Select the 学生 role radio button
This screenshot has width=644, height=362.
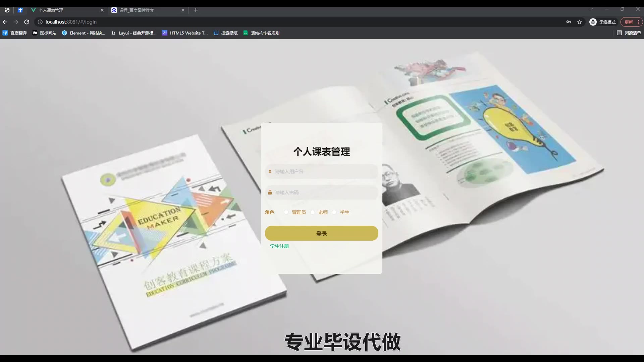(x=334, y=212)
